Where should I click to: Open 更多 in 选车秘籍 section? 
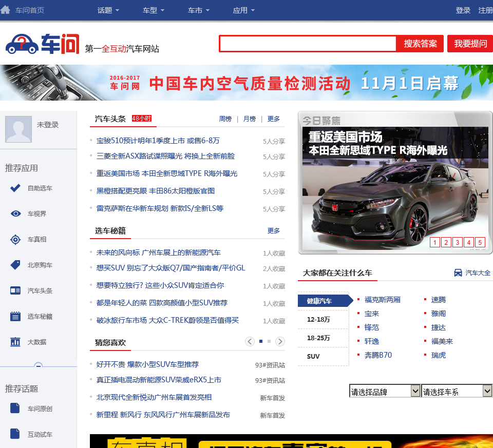(274, 230)
